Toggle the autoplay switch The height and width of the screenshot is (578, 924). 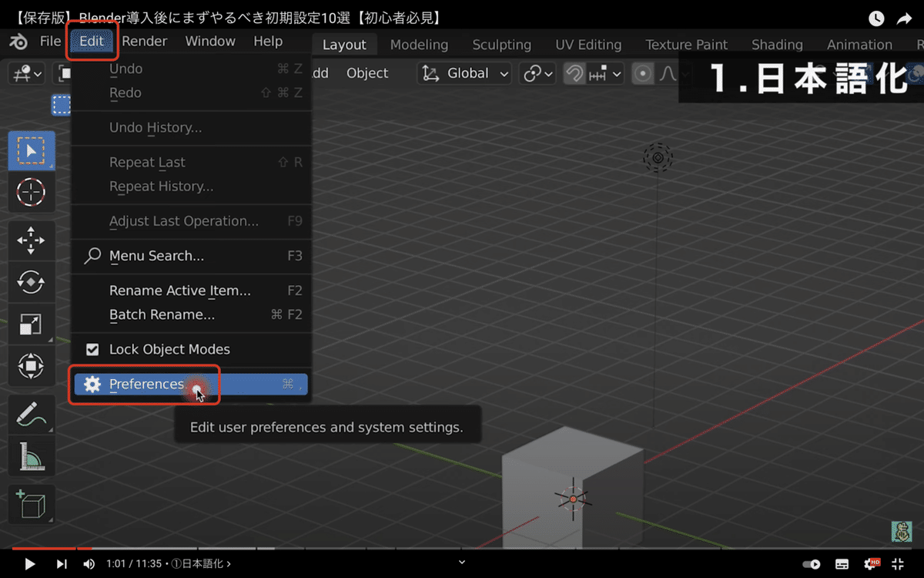click(x=811, y=564)
